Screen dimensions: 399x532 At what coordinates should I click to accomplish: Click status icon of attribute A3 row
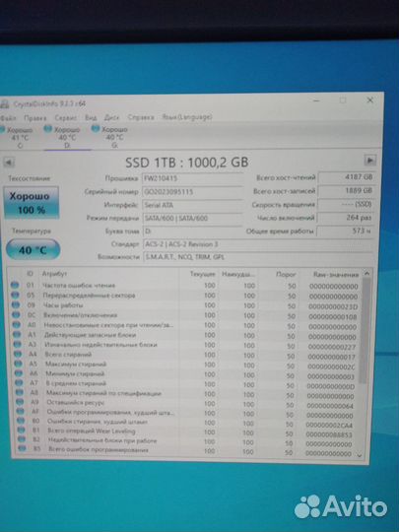[18, 345]
